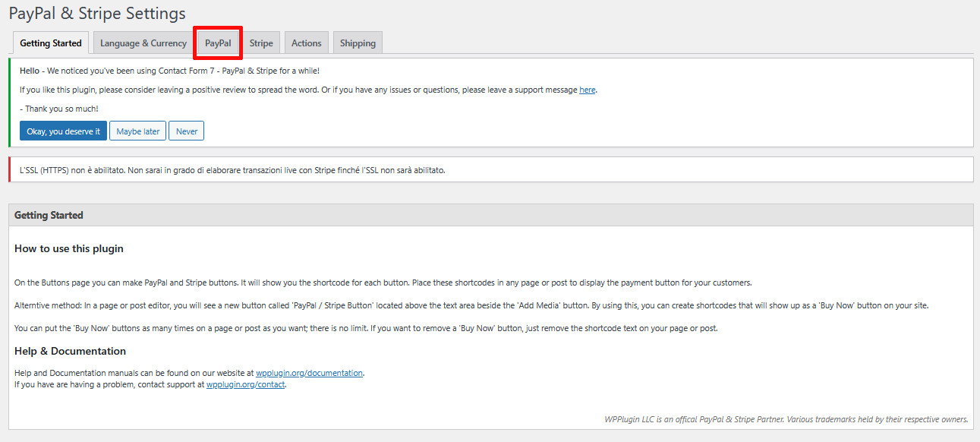The width and height of the screenshot is (980, 442).
Task: Click the 'Okay, you deserve it' button
Action: [x=63, y=131]
